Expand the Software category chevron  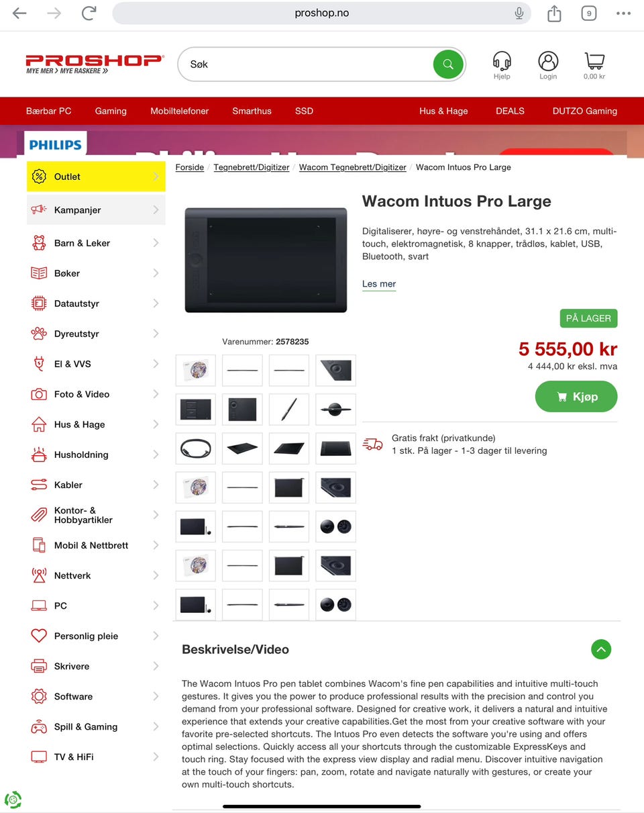(156, 696)
